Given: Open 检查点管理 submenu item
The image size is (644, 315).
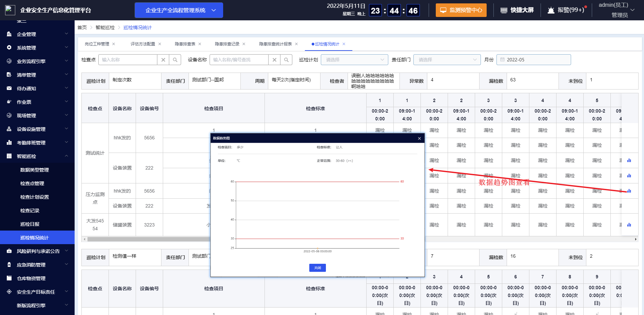Looking at the screenshot, I should click(x=32, y=183).
